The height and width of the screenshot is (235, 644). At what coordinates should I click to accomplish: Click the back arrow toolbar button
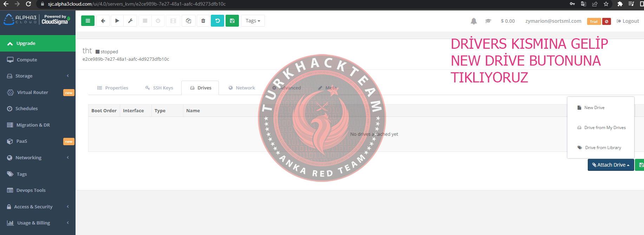coord(103,21)
